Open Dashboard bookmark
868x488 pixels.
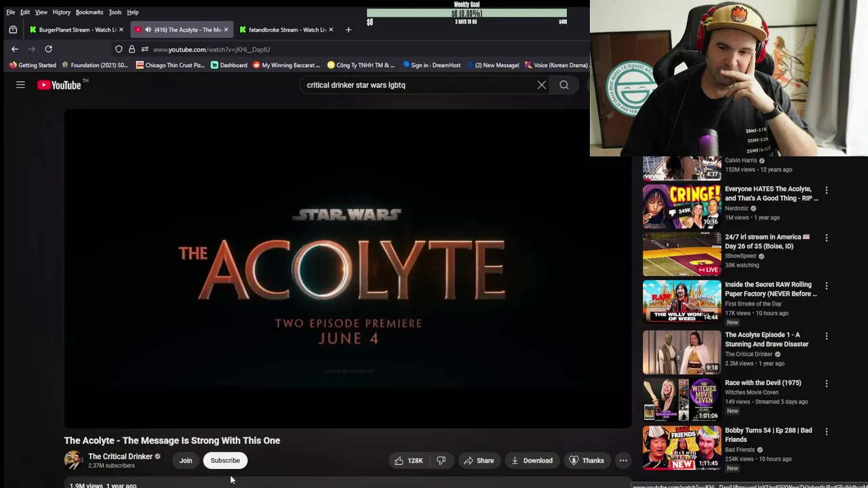click(x=229, y=65)
